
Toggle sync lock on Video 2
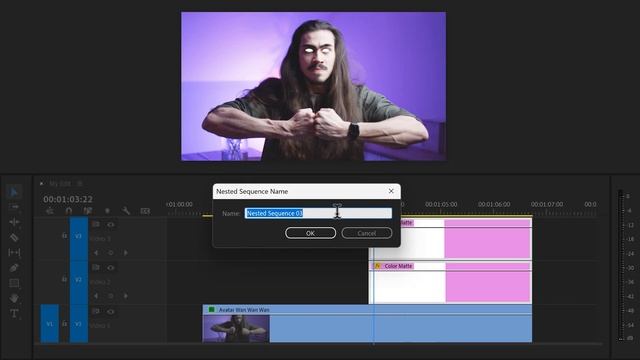click(x=96, y=268)
